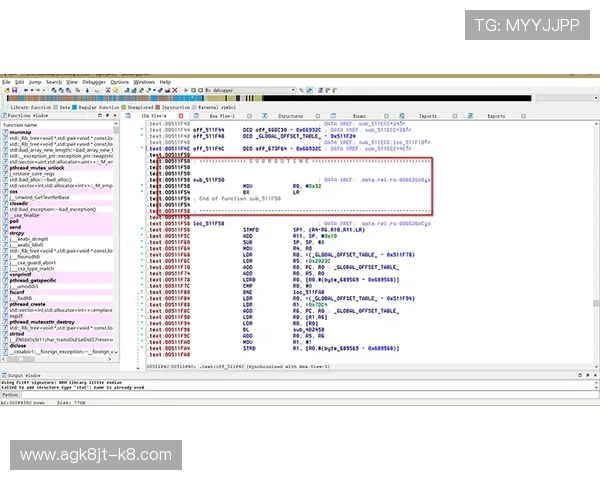Select the 'munmap' function row
The image size is (600, 480).
57,132
